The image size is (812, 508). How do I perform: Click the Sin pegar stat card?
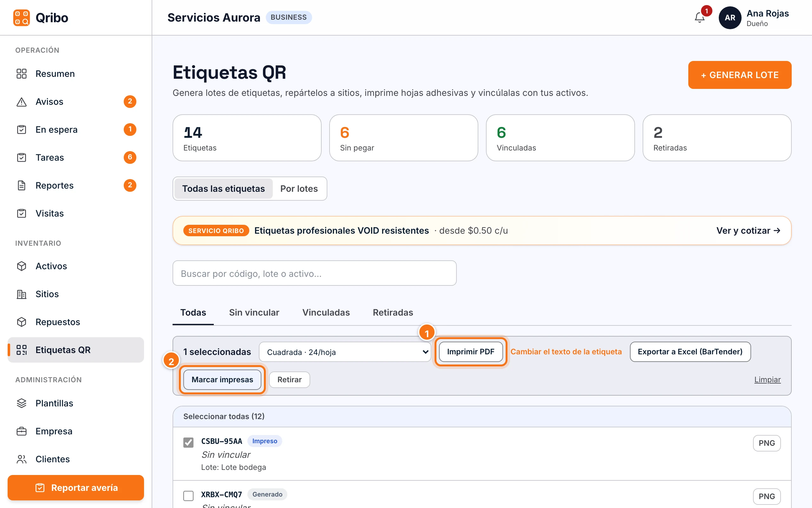[x=403, y=138]
